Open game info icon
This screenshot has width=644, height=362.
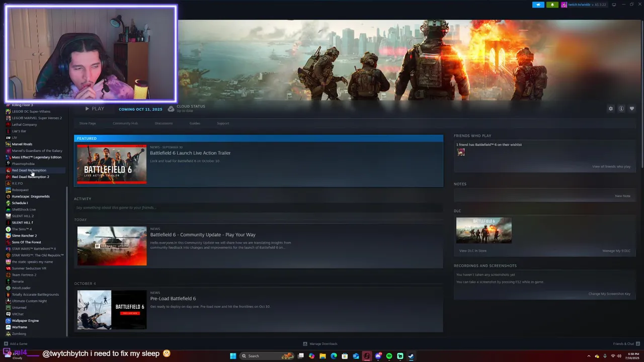pyautogui.click(x=621, y=109)
